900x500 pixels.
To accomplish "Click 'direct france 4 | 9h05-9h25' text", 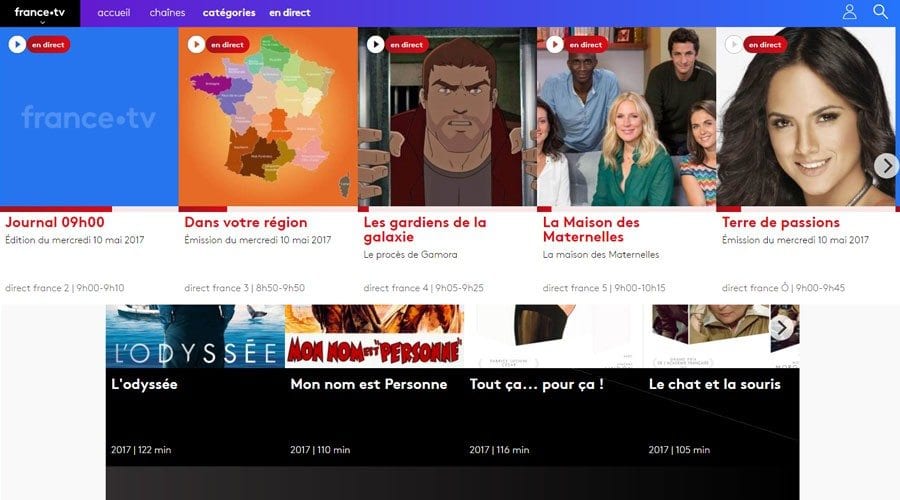I will (x=424, y=288).
